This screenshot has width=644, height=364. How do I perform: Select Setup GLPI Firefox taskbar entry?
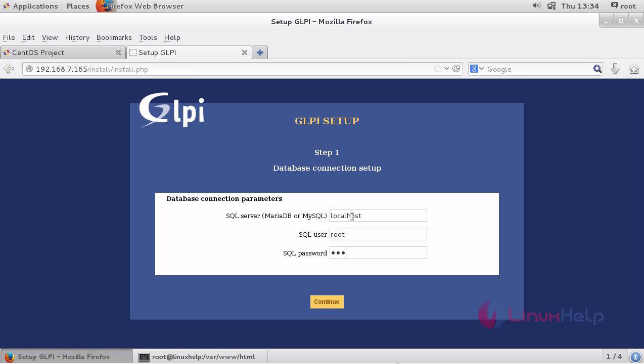[x=66, y=356]
